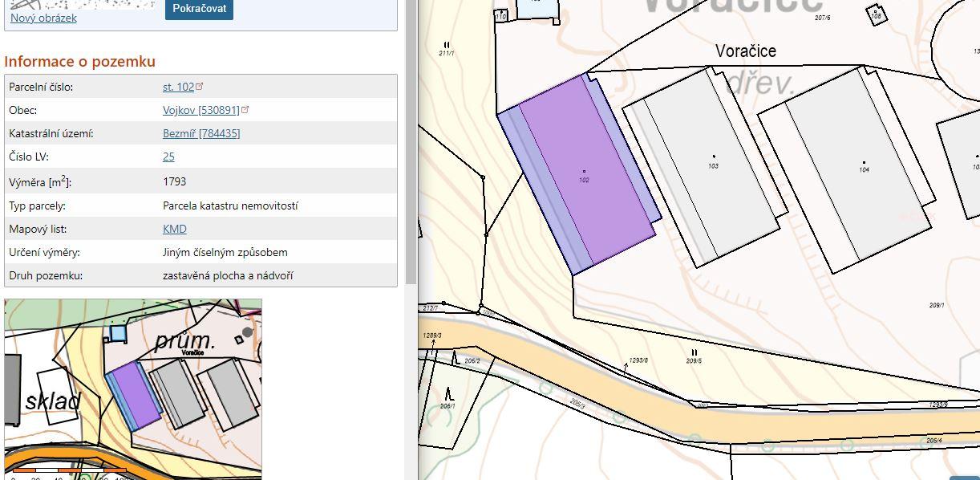This screenshot has width=980, height=480.
Task: Click external-link icon next to Vojkov
Action: point(246,109)
